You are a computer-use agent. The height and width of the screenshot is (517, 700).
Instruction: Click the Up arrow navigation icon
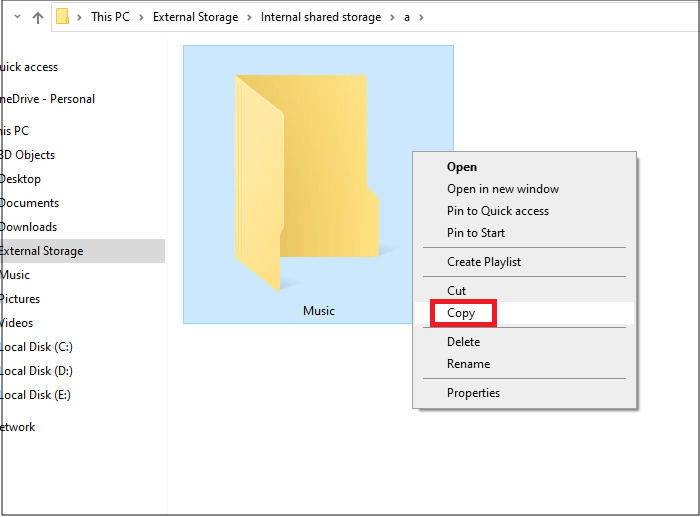point(38,17)
